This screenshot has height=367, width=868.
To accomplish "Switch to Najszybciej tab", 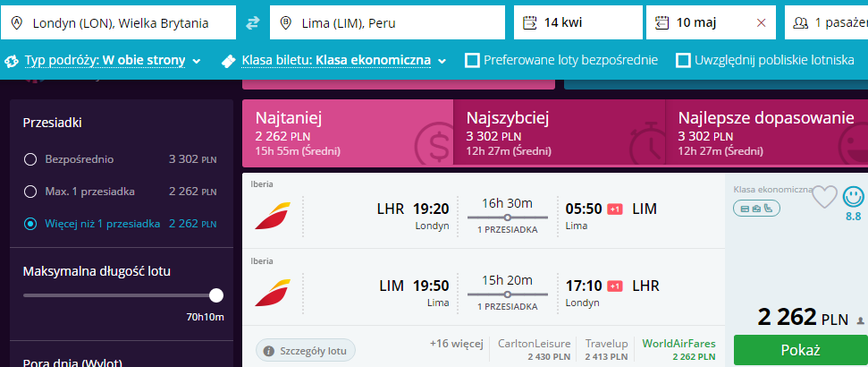I will click(x=559, y=133).
